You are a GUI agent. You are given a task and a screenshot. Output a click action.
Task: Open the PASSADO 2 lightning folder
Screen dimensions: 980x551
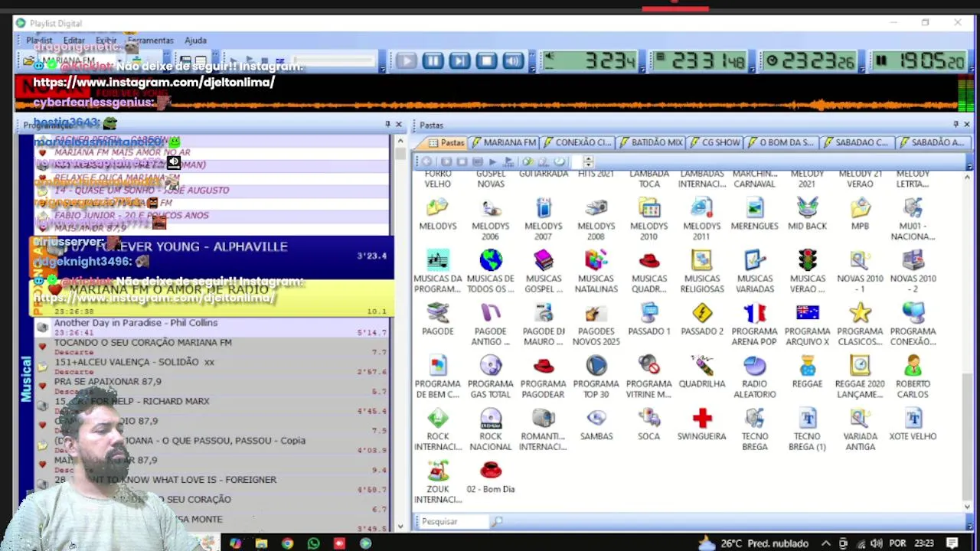click(x=702, y=320)
